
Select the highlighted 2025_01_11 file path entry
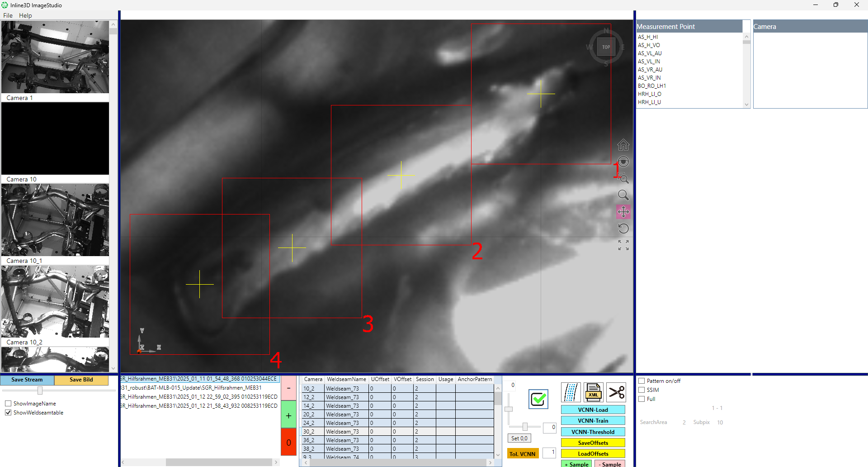pyautogui.click(x=199, y=379)
